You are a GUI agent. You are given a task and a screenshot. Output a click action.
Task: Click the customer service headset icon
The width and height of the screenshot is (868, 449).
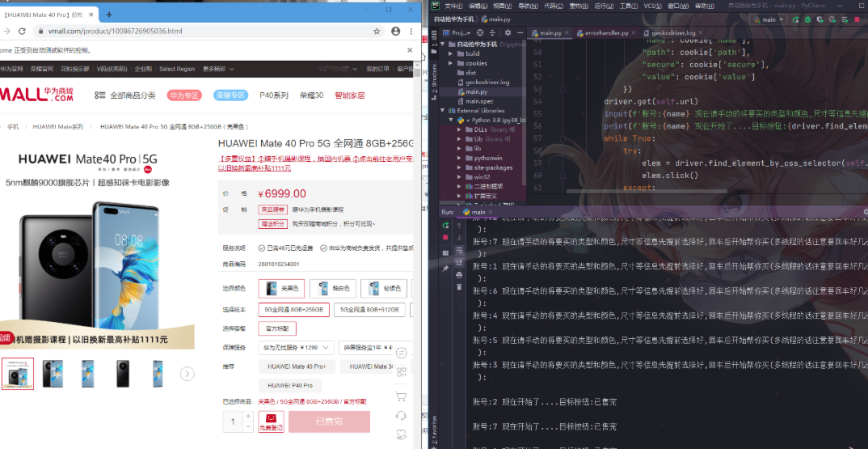tap(402, 416)
